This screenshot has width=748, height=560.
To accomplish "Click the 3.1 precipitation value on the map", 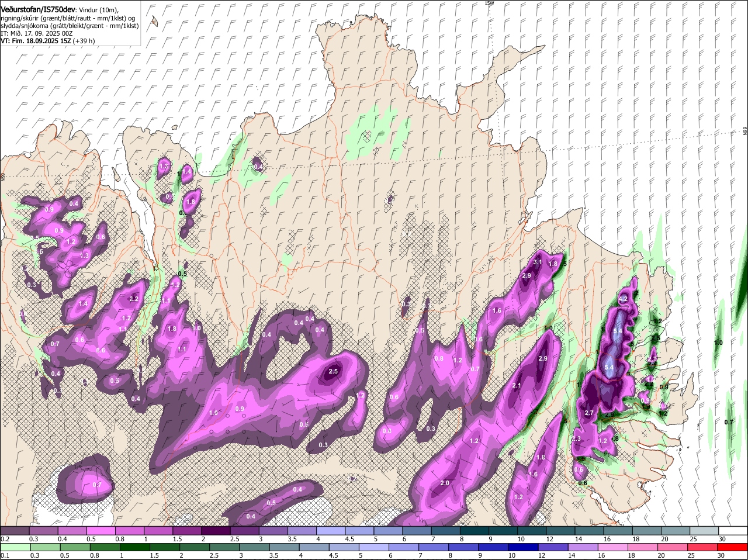I will (x=538, y=262).
